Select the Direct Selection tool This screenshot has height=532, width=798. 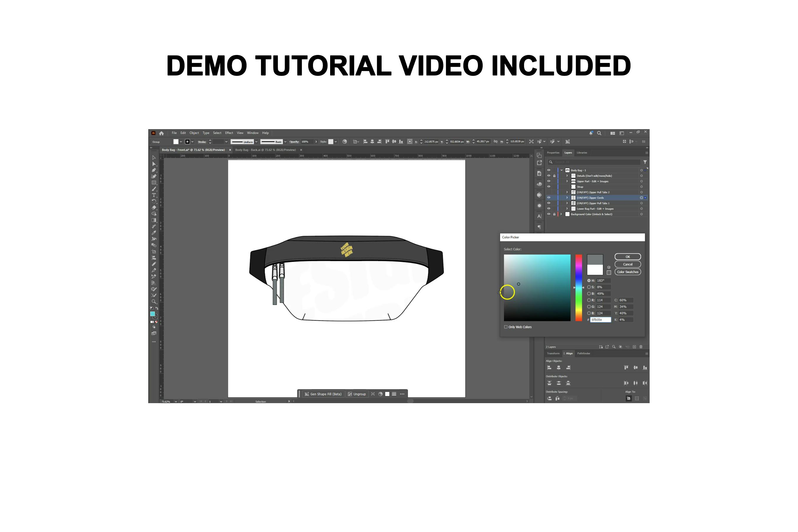pyautogui.click(x=154, y=164)
